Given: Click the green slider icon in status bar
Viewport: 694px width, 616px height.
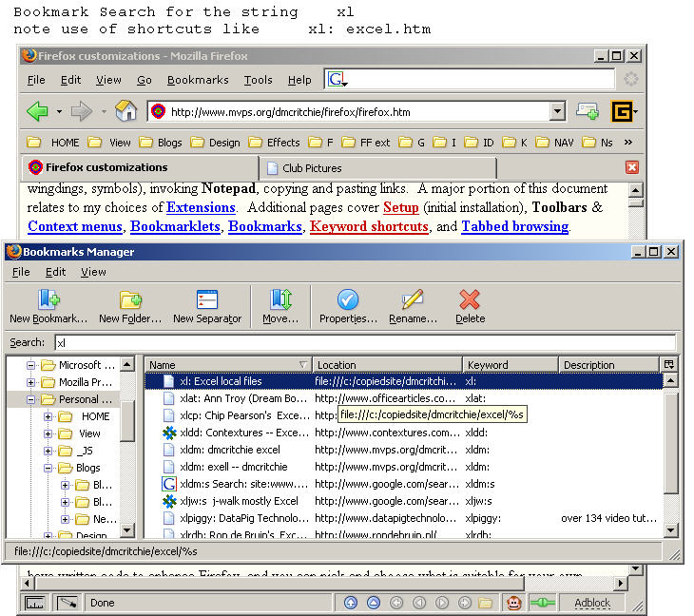Looking at the screenshot, I should pyautogui.click(x=542, y=603).
